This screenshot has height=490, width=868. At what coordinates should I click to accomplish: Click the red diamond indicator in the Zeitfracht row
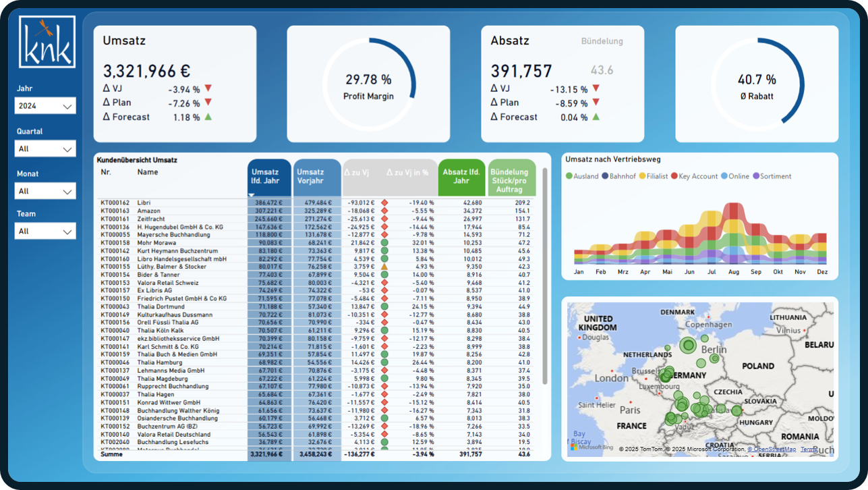384,219
